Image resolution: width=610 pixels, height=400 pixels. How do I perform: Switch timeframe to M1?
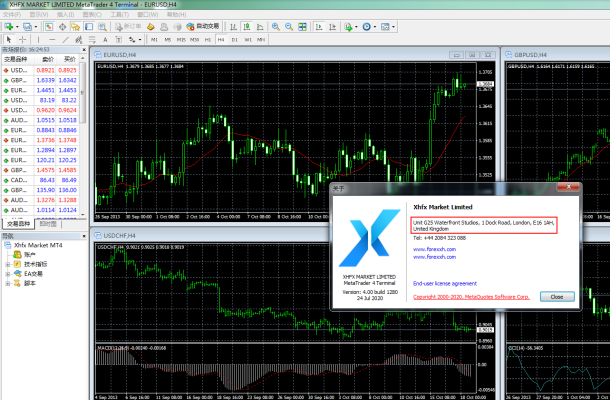pyautogui.click(x=154, y=40)
